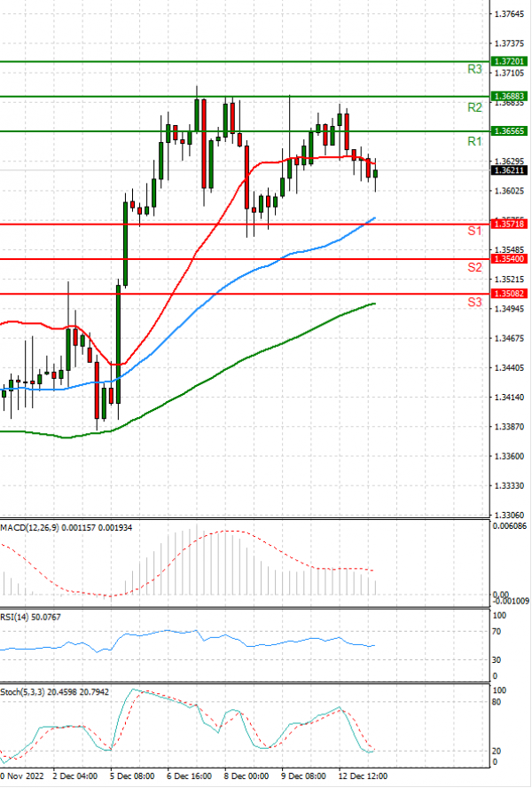Click the S1 support price tag 1.35718
Viewport: 532px width, 788px height.
point(509,225)
